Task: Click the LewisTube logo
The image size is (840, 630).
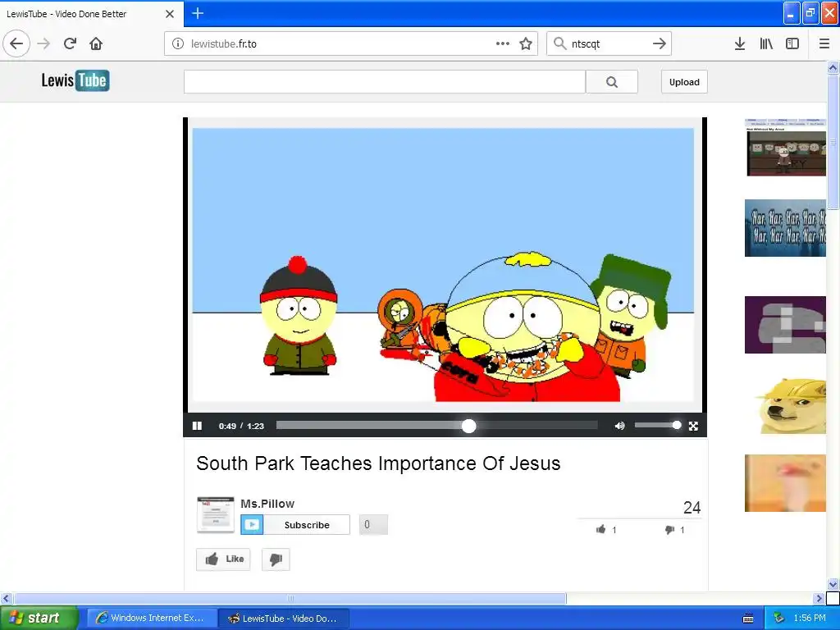Action: pos(75,80)
